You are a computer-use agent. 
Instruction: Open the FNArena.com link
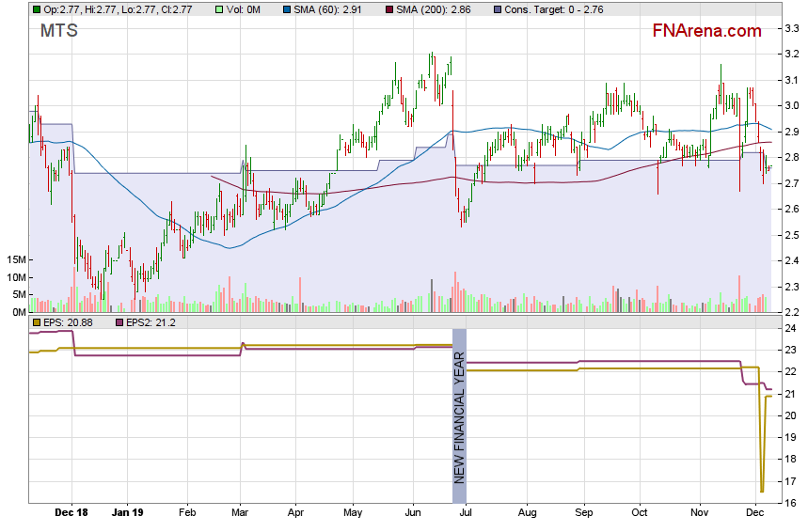pos(706,31)
